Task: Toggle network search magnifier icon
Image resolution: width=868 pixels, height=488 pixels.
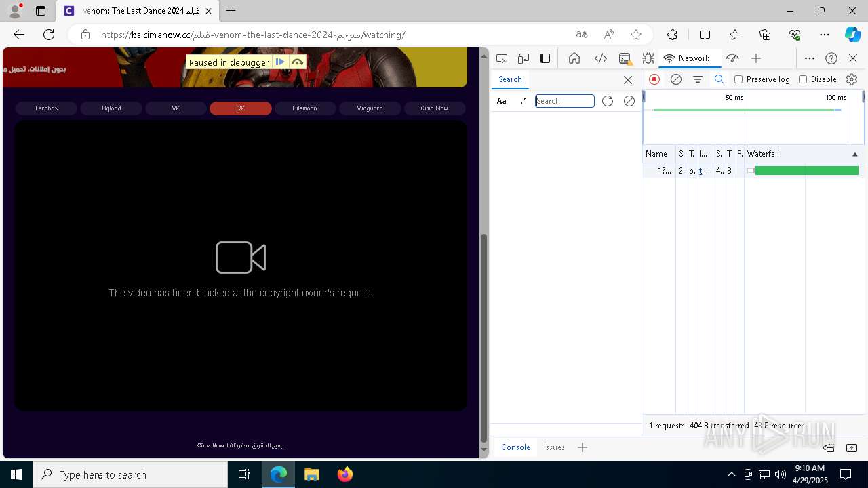Action: point(719,79)
